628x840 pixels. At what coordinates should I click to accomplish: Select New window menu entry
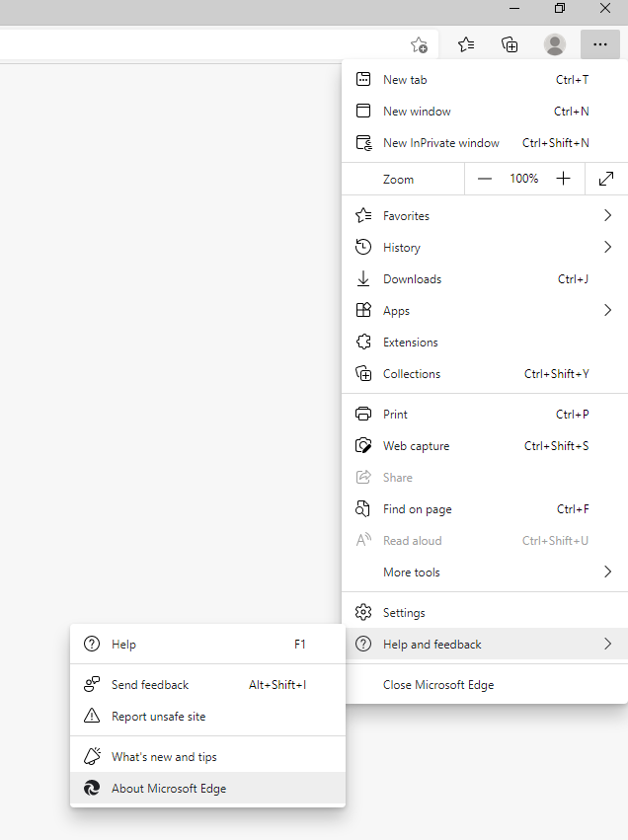485,111
